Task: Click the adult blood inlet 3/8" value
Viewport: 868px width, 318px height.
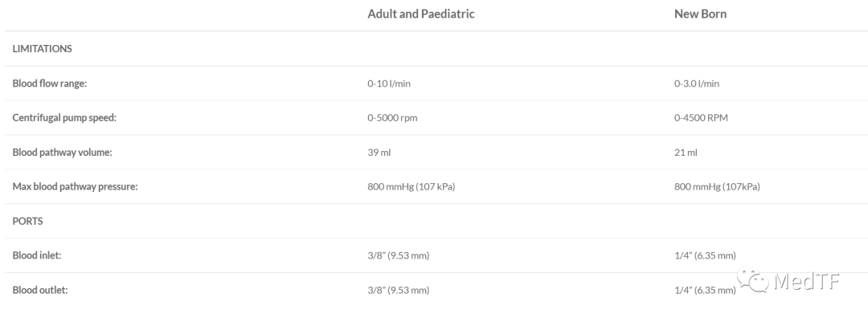Action: [x=398, y=255]
